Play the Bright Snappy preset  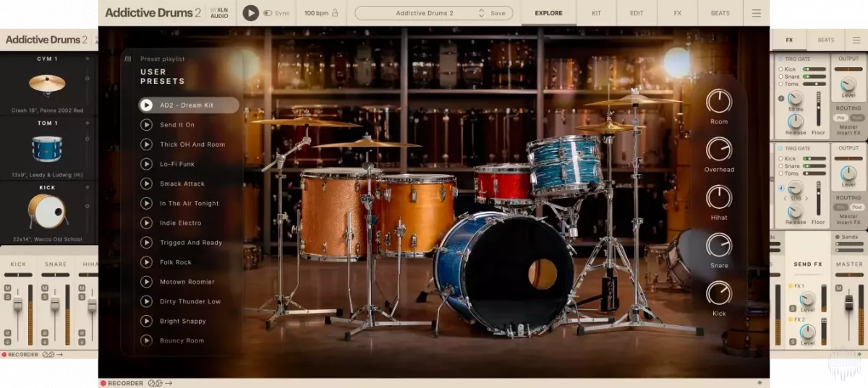click(x=147, y=320)
